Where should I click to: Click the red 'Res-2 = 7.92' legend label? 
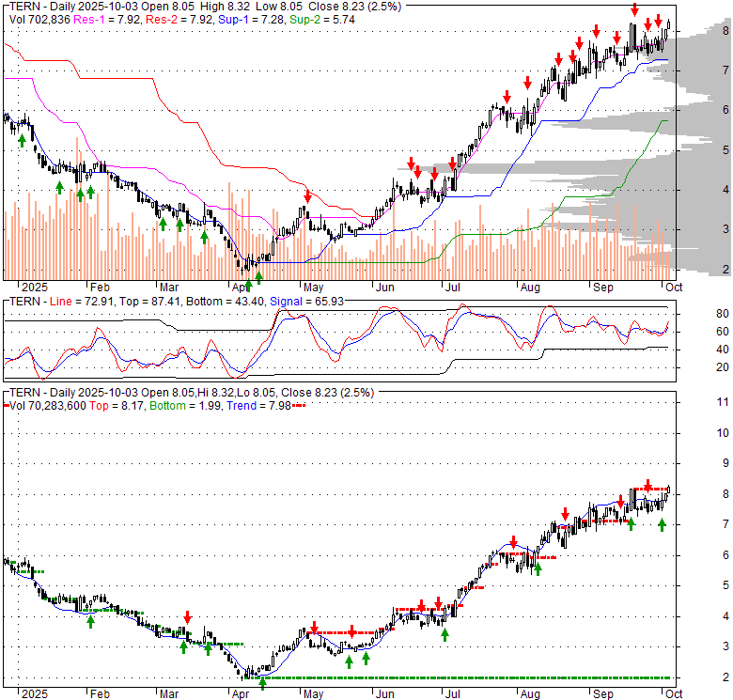point(180,20)
